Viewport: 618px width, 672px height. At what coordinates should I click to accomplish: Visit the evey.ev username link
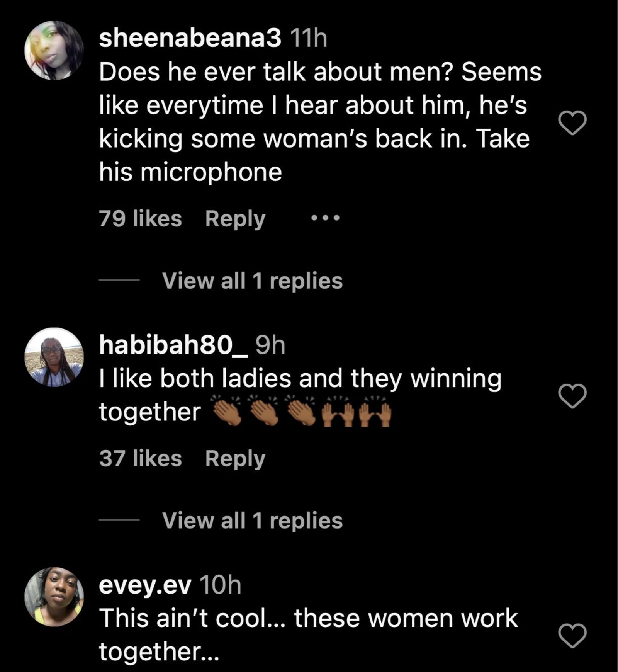pos(145,585)
